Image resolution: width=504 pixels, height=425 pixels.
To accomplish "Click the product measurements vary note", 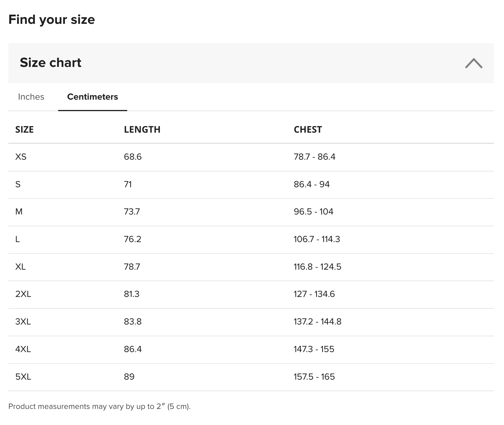I will pos(99,406).
